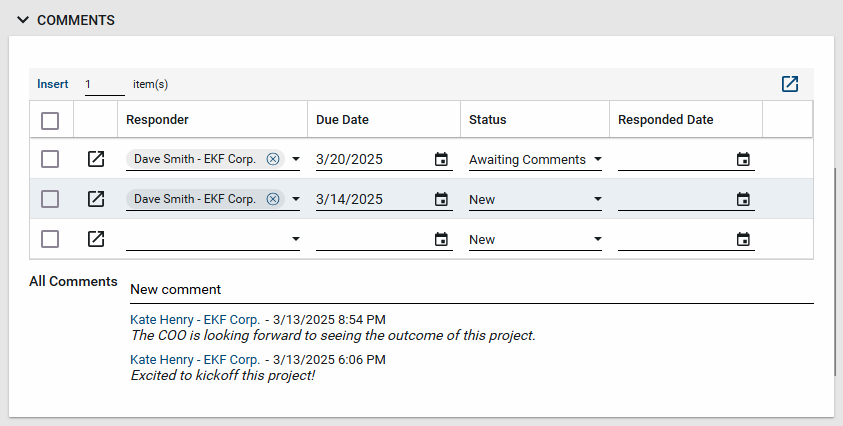This screenshot has width=843, height=426.
Task: Check the second comment row checkbox
Action: pos(50,199)
